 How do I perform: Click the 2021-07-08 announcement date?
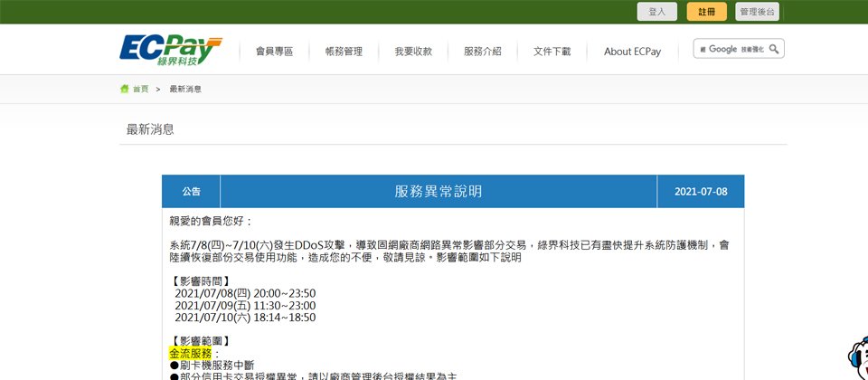coord(700,192)
